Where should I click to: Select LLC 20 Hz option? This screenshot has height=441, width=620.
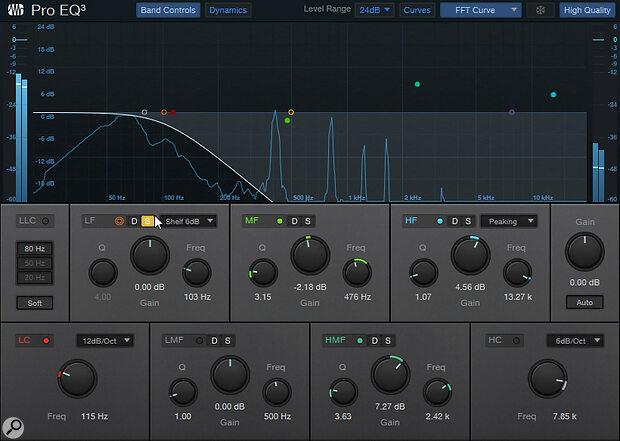point(34,277)
